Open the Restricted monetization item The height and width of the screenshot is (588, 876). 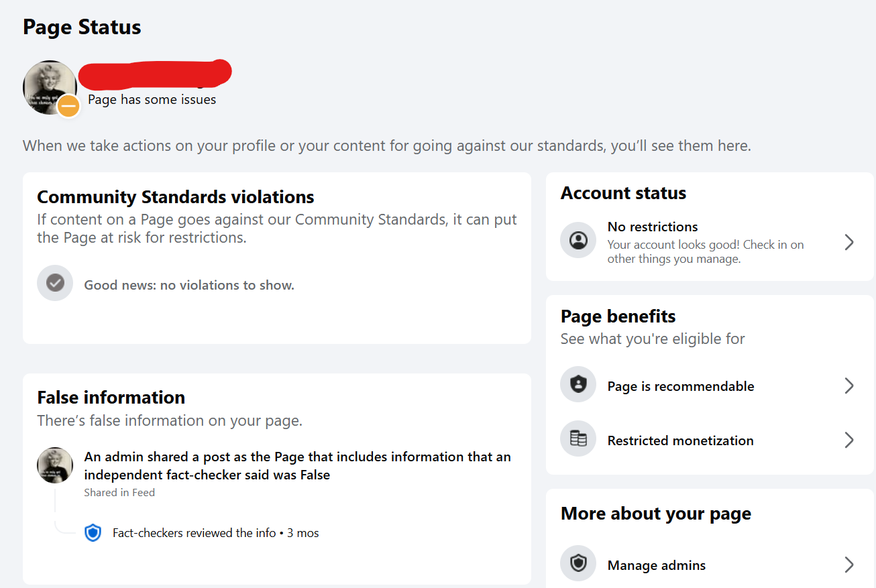710,440
